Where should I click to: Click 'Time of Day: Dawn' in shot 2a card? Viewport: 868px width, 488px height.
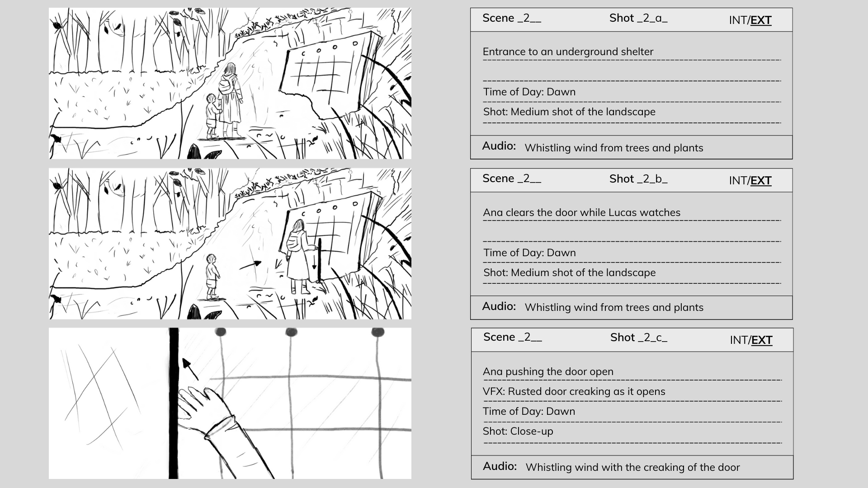[529, 92]
